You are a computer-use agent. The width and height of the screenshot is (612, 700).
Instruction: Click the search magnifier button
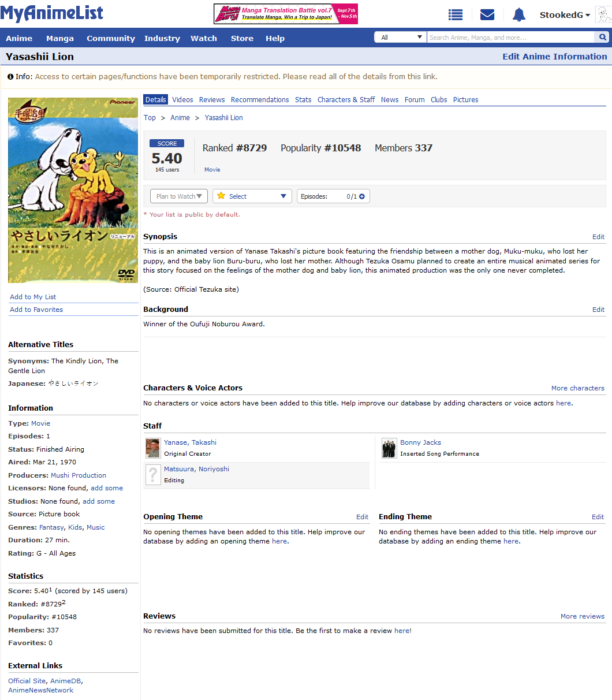pyautogui.click(x=603, y=38)
